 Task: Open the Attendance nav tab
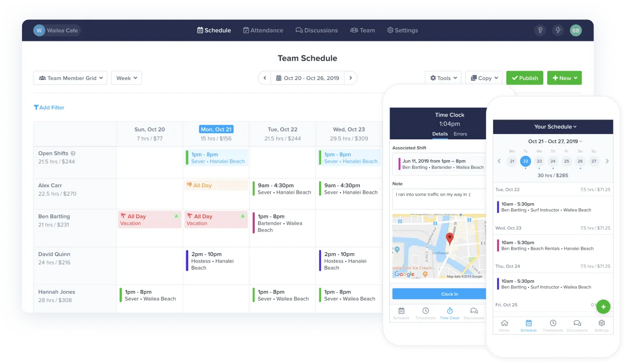pyautogui.click(x=263, y=30)
